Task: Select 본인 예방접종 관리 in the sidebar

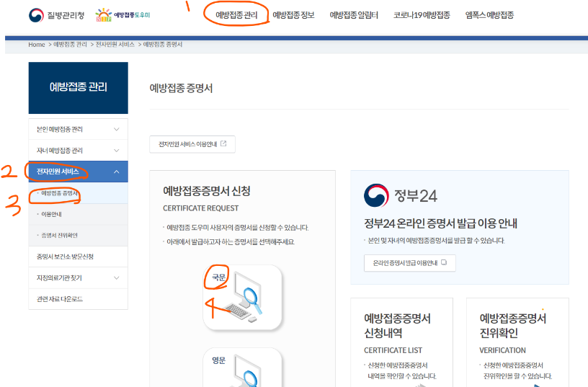Action: (x=79, y=130)
